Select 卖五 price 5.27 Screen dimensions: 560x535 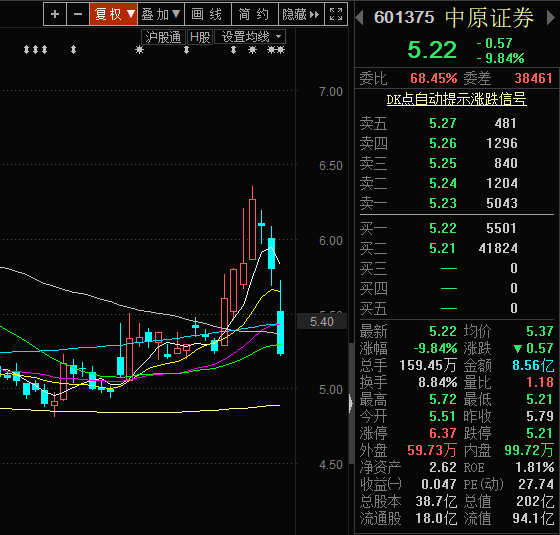point(443,123)
